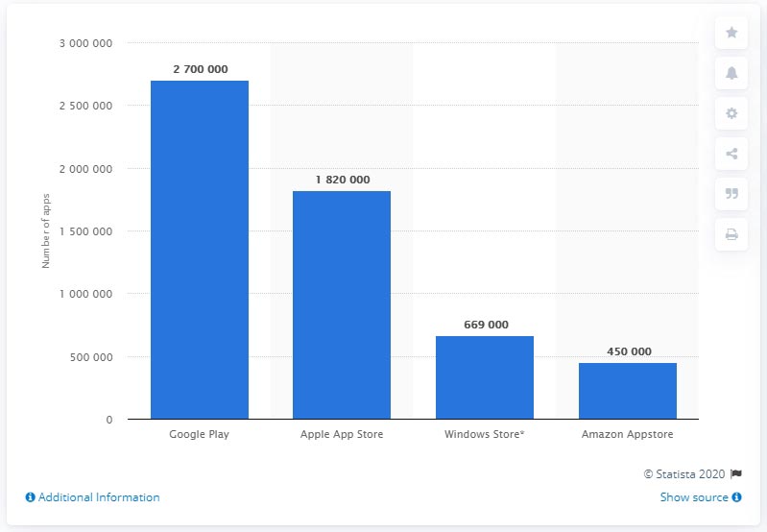Click the info icon after Show source
The width and height of the screenshot is (767, 532).
coord(736,497)
